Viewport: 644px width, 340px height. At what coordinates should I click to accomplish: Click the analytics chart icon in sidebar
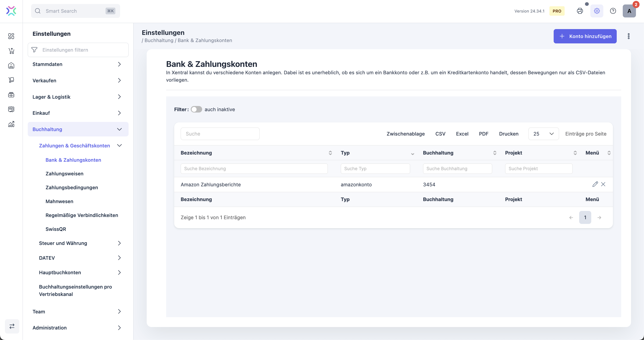[x=11, y=124]
